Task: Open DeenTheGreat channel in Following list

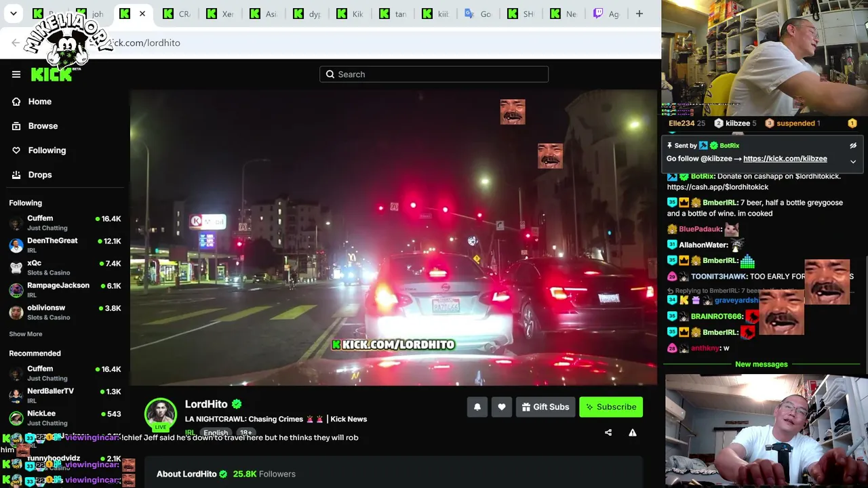Action: coord(65,245)
